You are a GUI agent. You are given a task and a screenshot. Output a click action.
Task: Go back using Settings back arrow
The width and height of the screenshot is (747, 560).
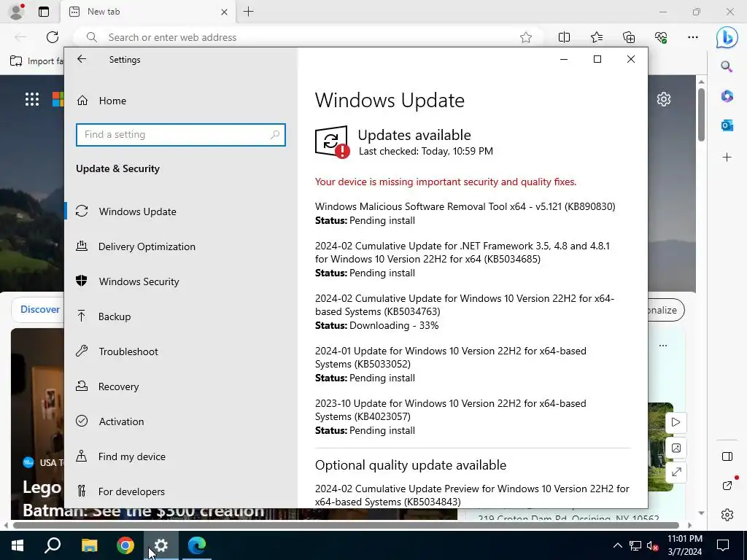82,59
